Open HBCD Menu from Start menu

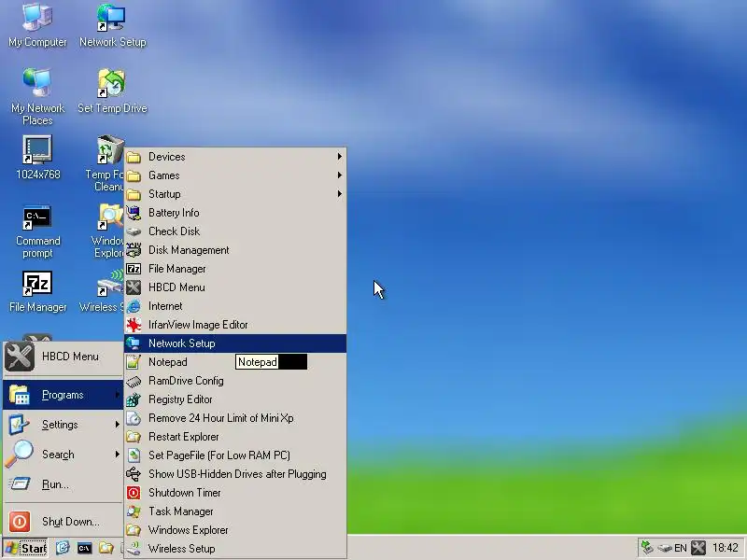tap(63, 357)
